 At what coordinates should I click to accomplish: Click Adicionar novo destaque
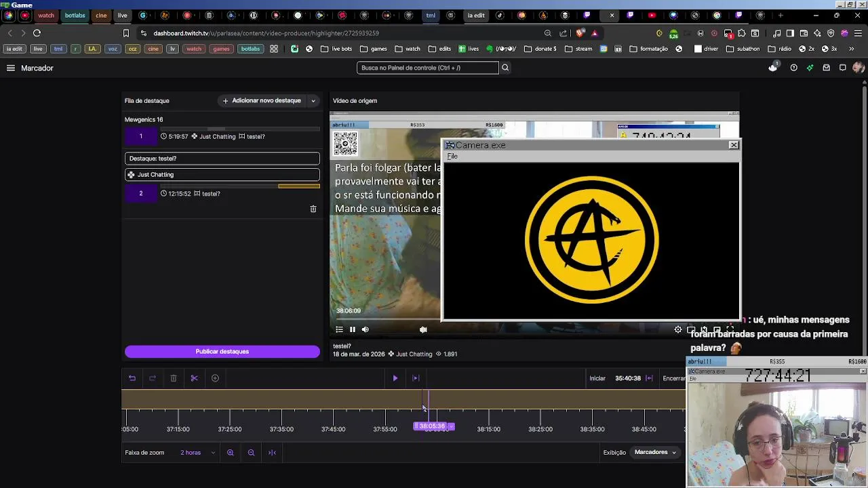coord(262,101)
